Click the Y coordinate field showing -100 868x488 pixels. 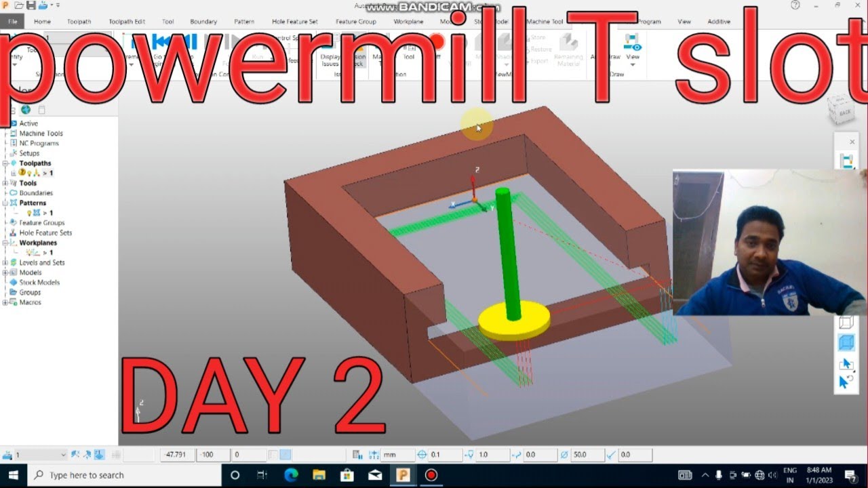click(212, 455)
